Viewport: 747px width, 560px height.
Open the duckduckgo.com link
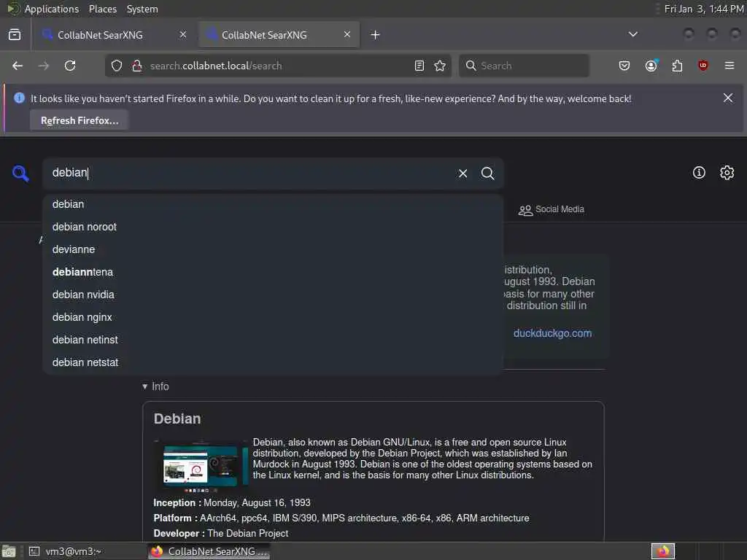coord(553,333)
